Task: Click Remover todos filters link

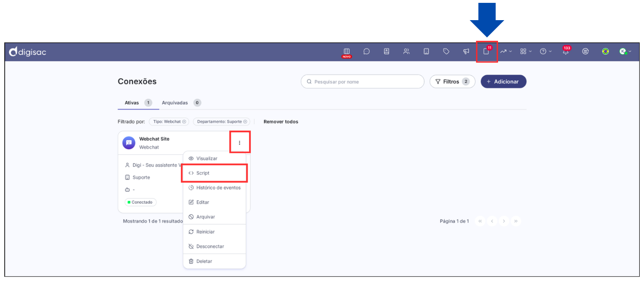Action: [281, 122]
